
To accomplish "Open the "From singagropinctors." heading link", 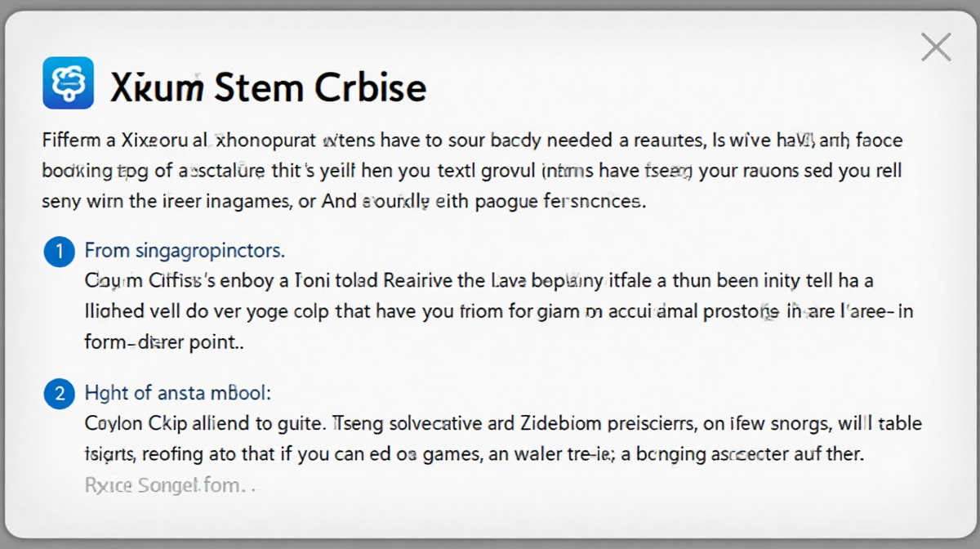I will (x=185, y=251).
